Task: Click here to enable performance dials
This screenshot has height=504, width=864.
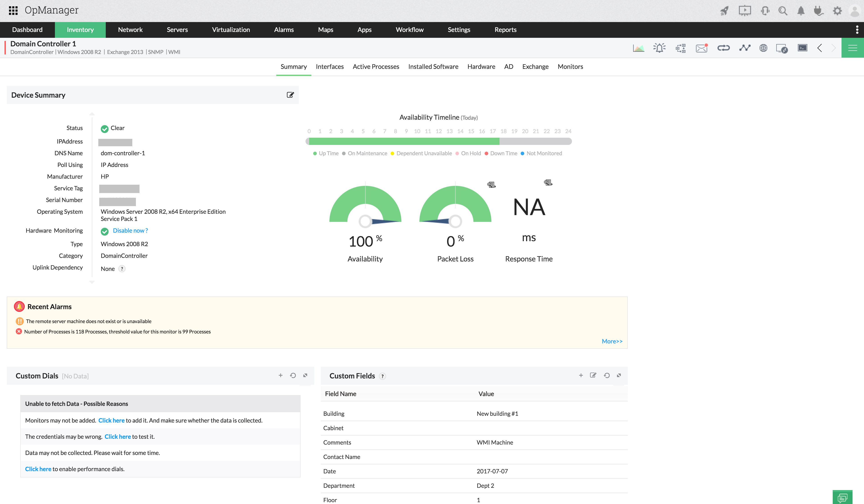Action: tap(38, 469)
